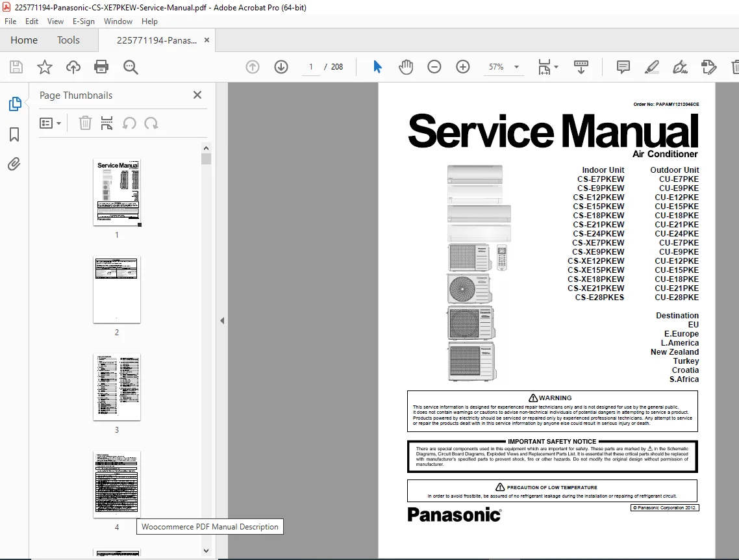Click the WARNING heading in the document
This screenshot has width=739, height=560.
(x=550, y=398)
